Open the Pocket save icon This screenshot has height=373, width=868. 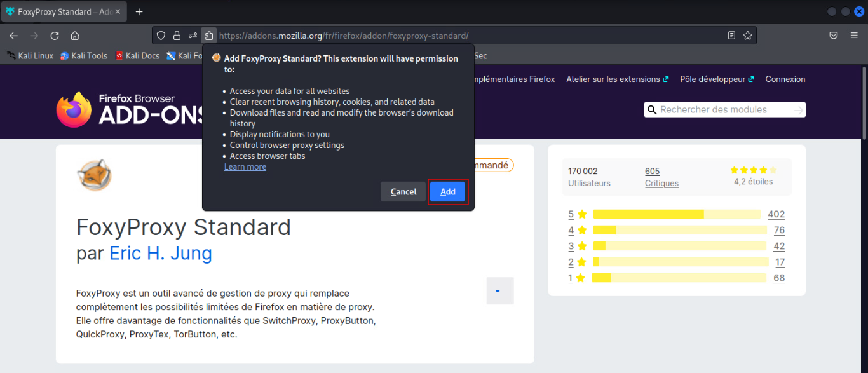833,36
